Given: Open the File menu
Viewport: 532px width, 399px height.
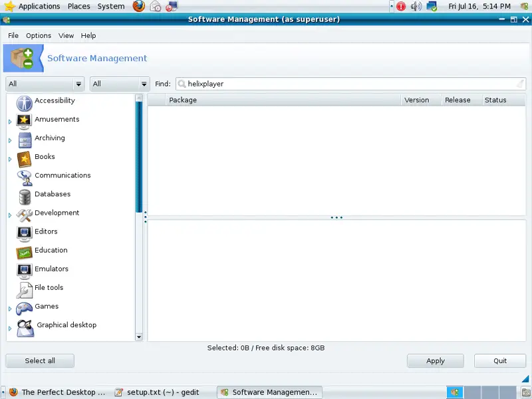Looking at the screenshot, I should coord(13,36).
